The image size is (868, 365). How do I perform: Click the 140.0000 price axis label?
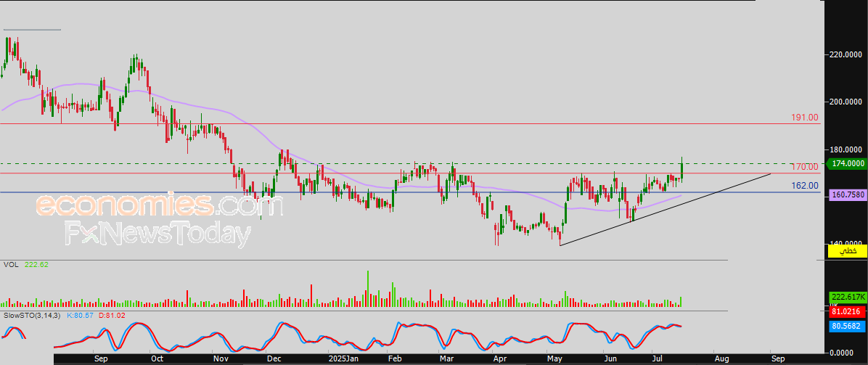(x=846, y=243)
